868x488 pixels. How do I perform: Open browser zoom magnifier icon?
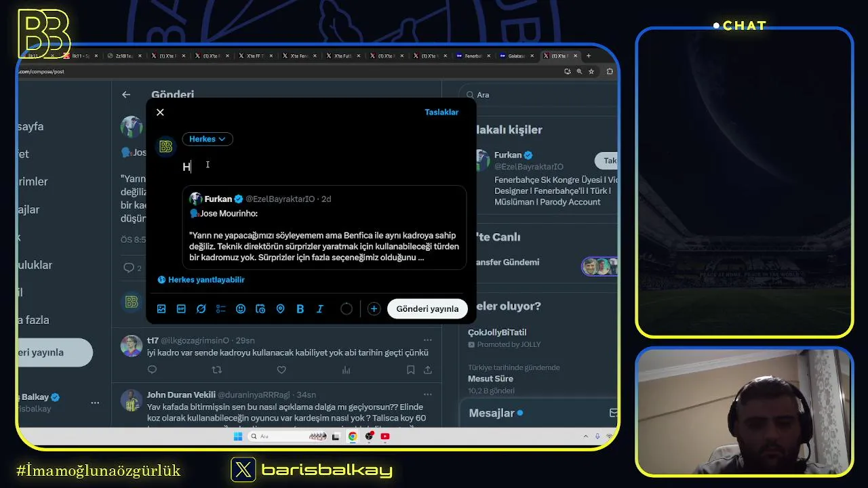tap(579, 71)
